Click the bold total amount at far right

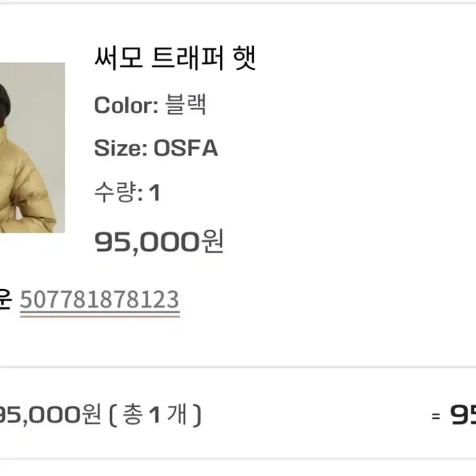coord(464,415)
